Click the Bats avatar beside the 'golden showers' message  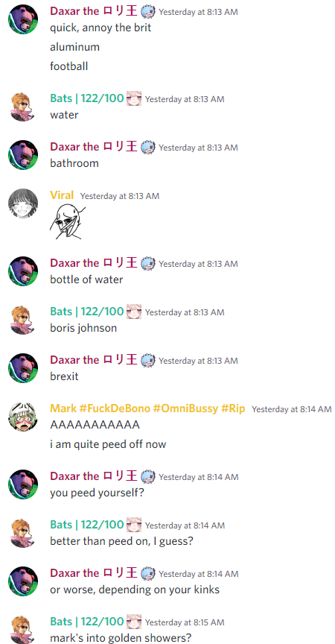point(23,629)
